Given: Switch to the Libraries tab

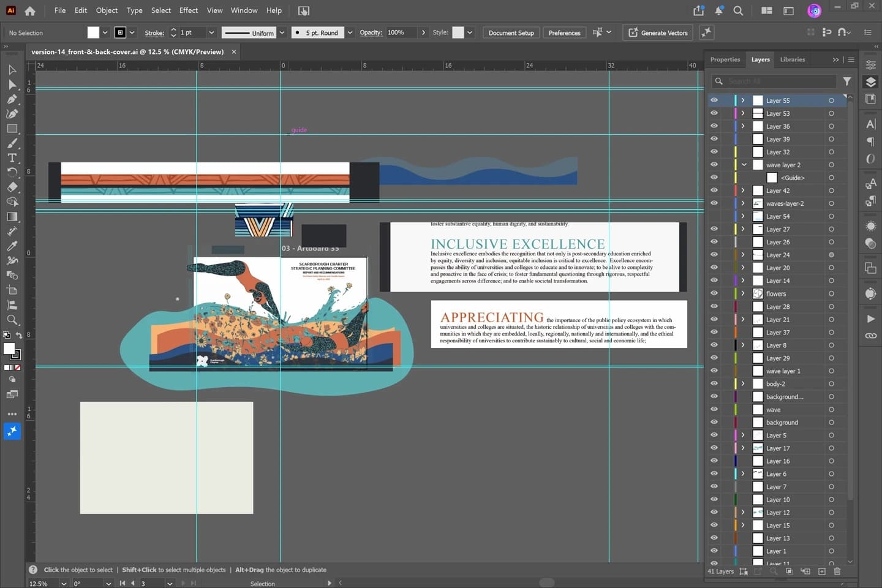Looking at the screenshot, I should pyautogui.click(x=793, y=59).
